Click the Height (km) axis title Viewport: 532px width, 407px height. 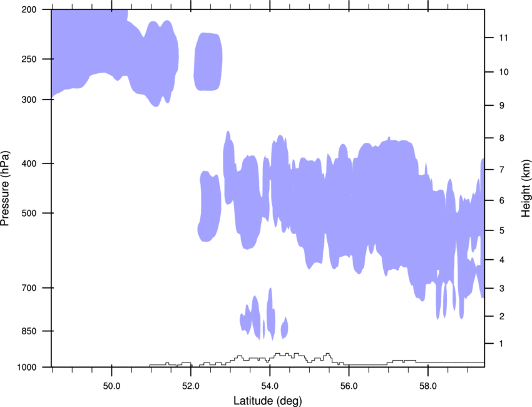point(526,188)
